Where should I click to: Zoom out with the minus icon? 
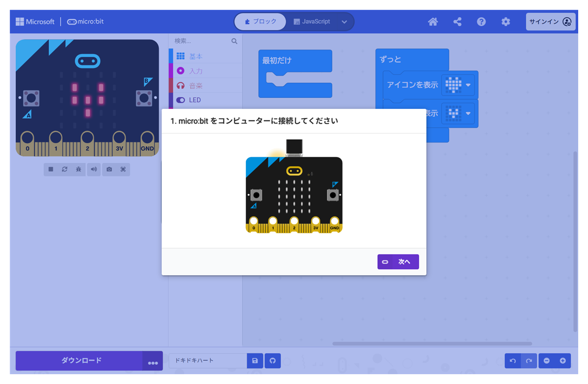click(x=546, y=361)
